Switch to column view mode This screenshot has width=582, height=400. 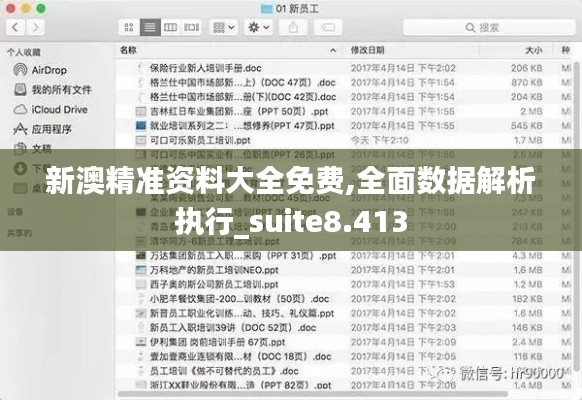tap(170, 27)
